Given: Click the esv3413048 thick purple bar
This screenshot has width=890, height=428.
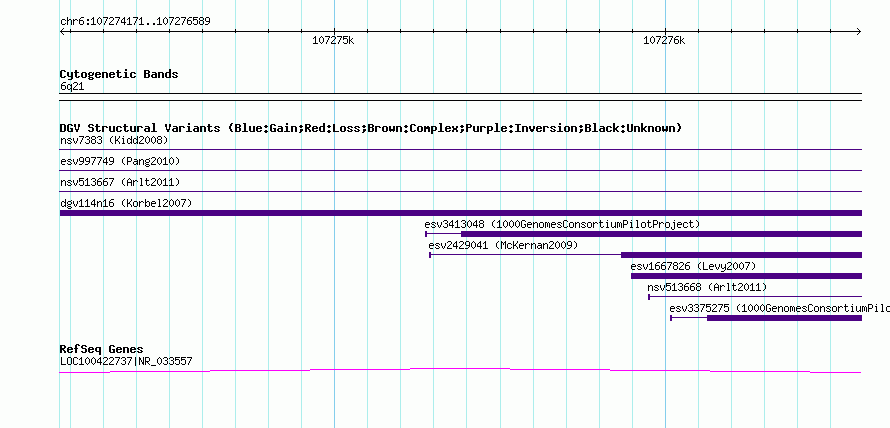Looking at the screenshot, I should pos(661,234).
